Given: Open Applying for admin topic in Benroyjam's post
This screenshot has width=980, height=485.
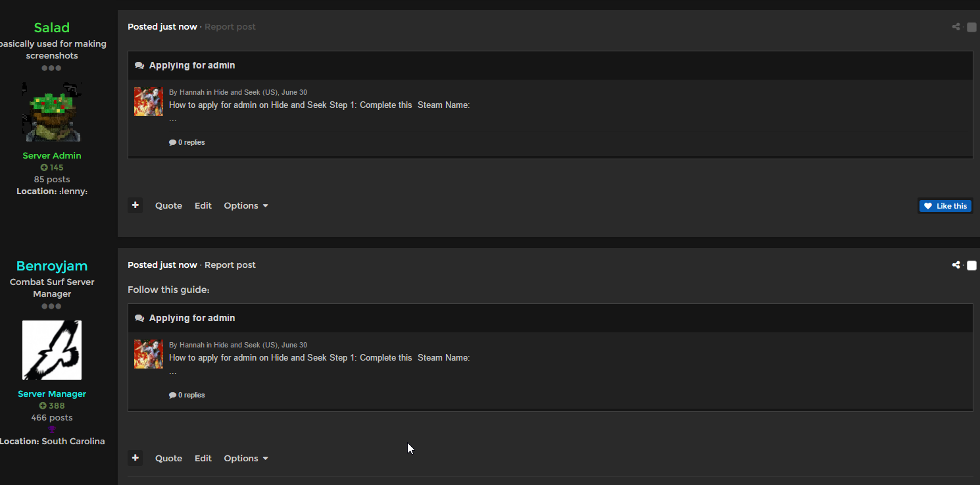Looking at the screenshot, I should click(192, 318).
